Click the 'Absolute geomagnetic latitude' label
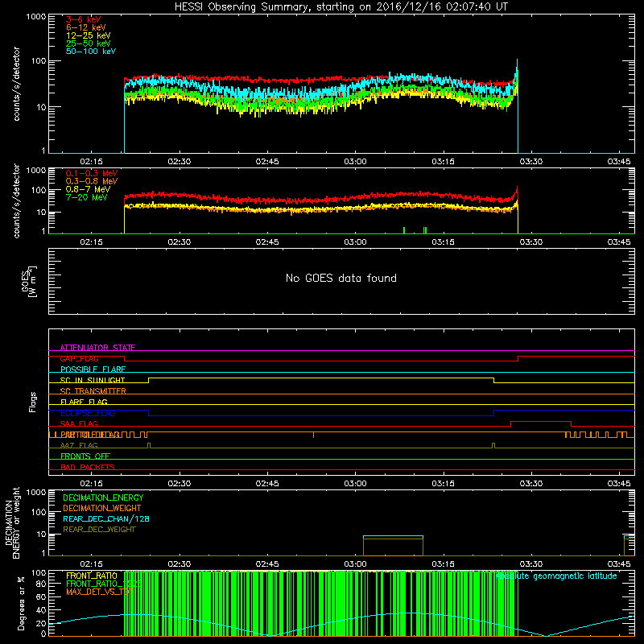The image size is (644, 644). point(556,576)
